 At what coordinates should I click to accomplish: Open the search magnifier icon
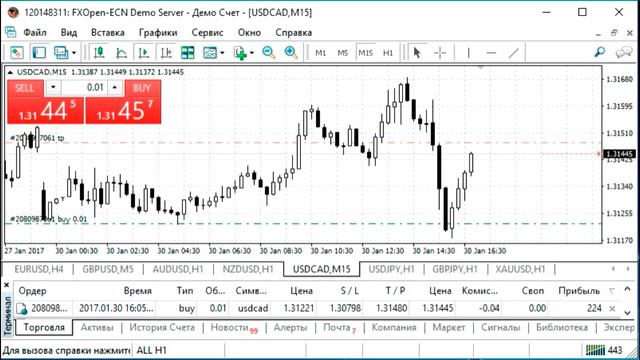point(600,52)
